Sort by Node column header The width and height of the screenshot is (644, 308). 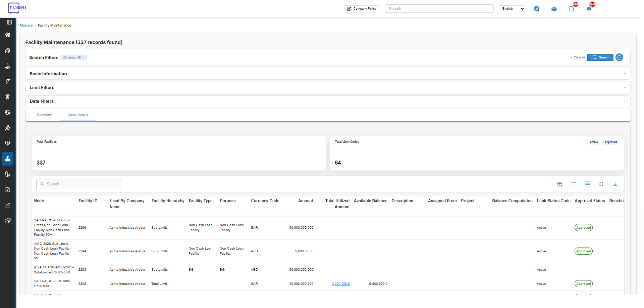(39, 201)
